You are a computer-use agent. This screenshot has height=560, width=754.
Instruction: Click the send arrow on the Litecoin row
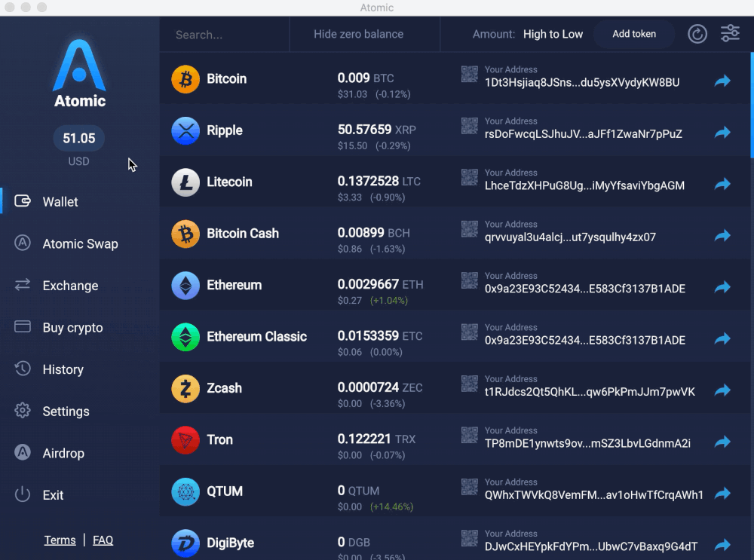(722, 184)
